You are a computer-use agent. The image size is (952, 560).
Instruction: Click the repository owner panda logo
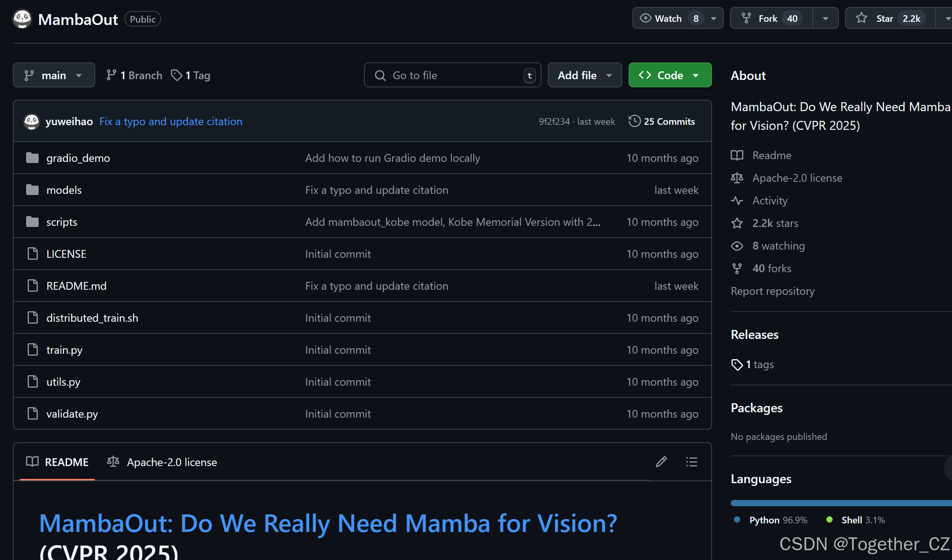(22, 19)
